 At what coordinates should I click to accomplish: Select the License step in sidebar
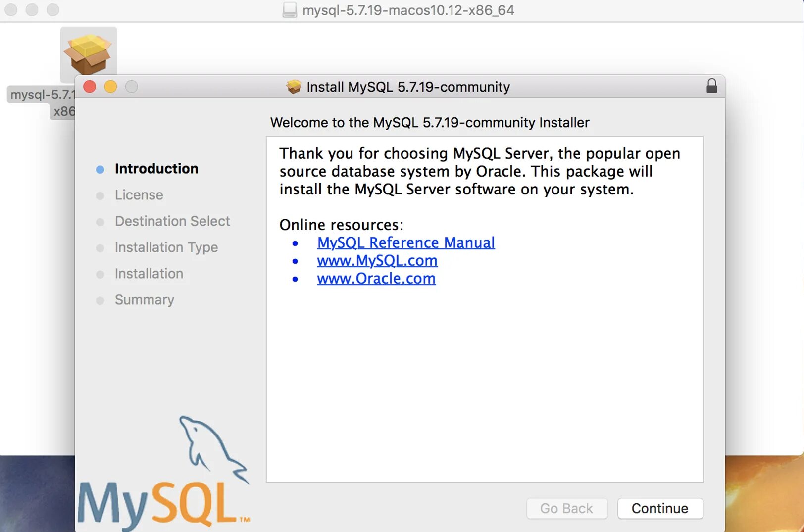click(x=139, y=195)
